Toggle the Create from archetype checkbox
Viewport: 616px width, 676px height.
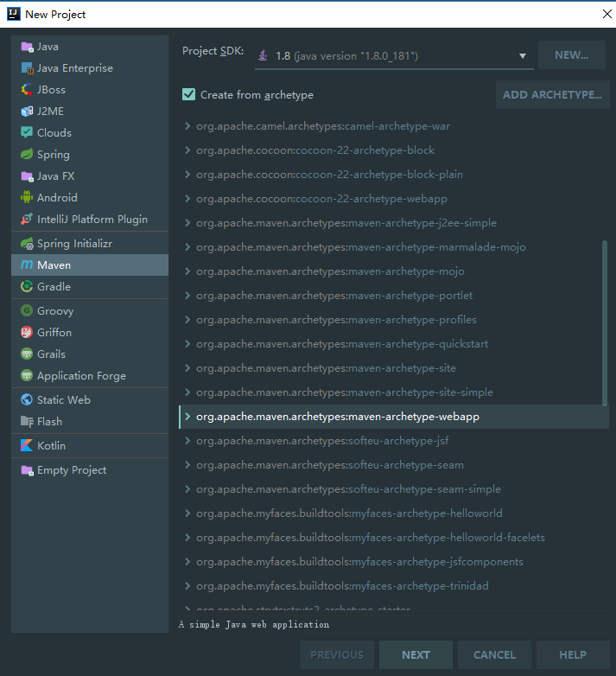188,94
